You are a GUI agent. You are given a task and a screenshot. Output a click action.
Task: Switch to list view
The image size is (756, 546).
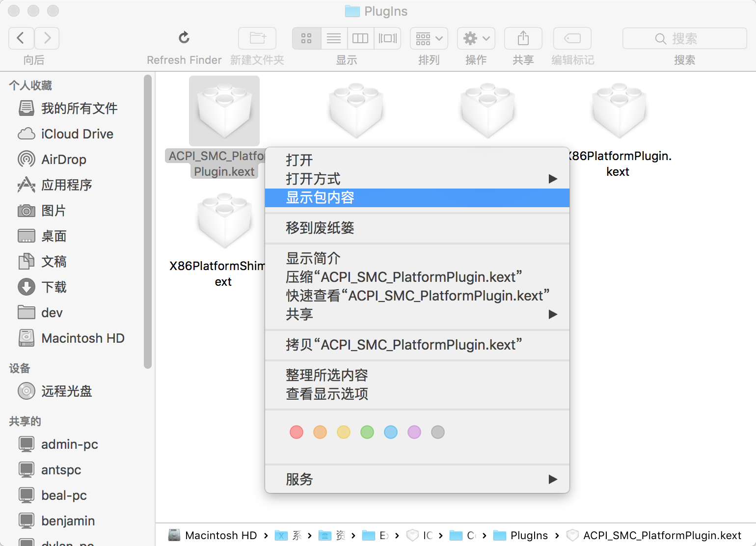pyautogui.click(x=334, y=38)
